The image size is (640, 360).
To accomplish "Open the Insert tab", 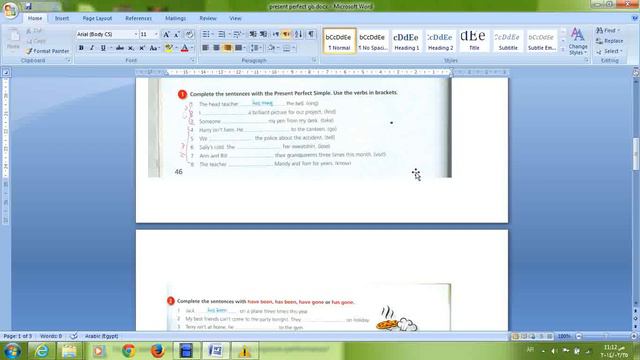I will 62,18.
